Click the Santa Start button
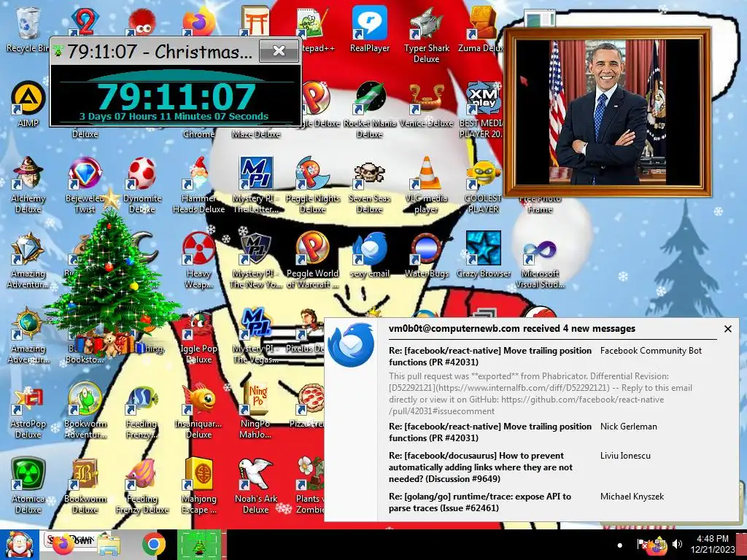747x560 pixels. (19, 545)
